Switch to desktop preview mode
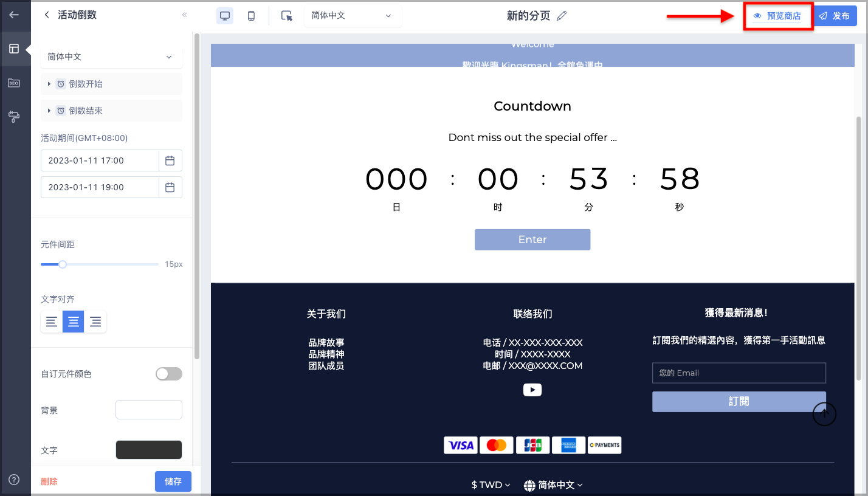 pos(225,16)
